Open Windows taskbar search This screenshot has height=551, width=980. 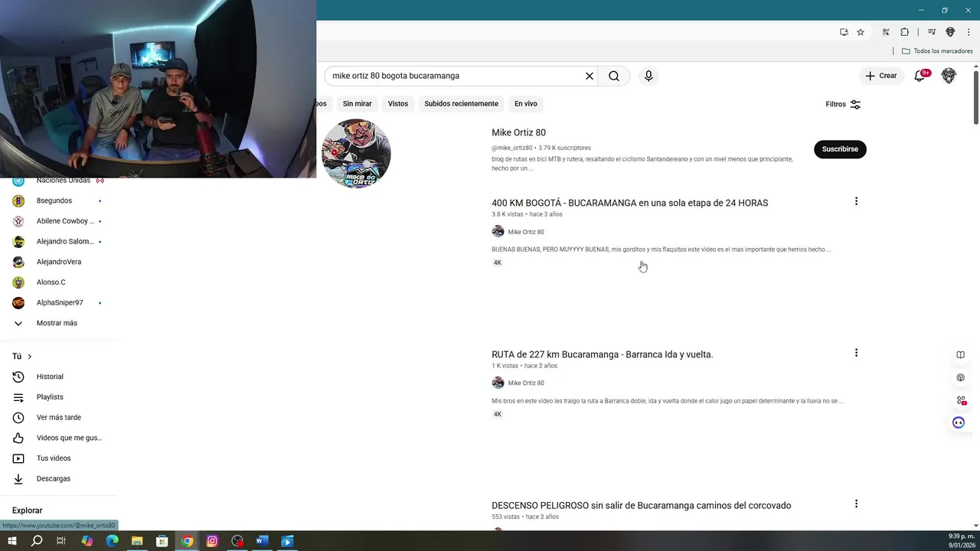pos(37,541)
